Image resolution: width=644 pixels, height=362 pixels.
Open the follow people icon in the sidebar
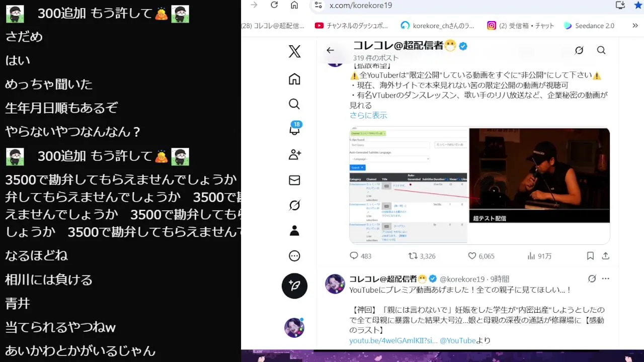point(295,155)
